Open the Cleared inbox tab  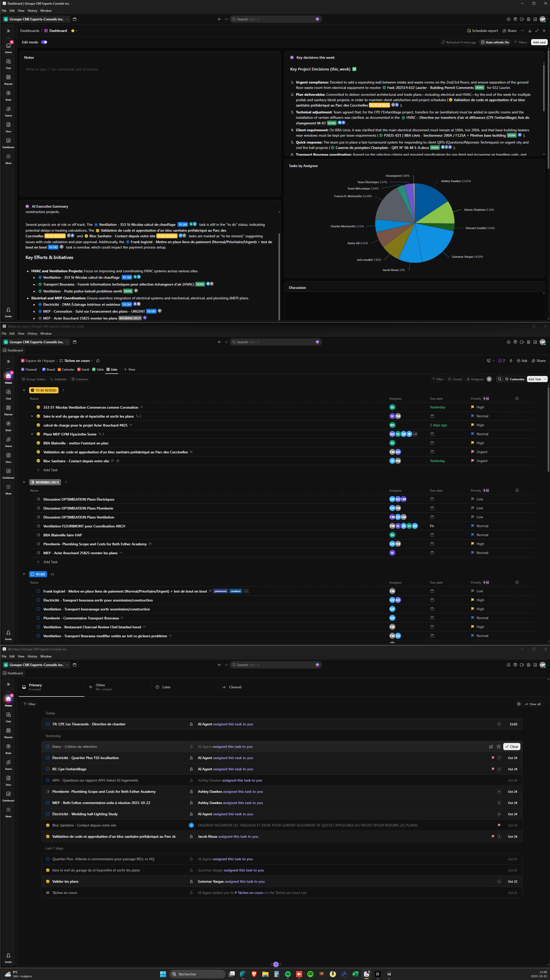coord(235,687)
